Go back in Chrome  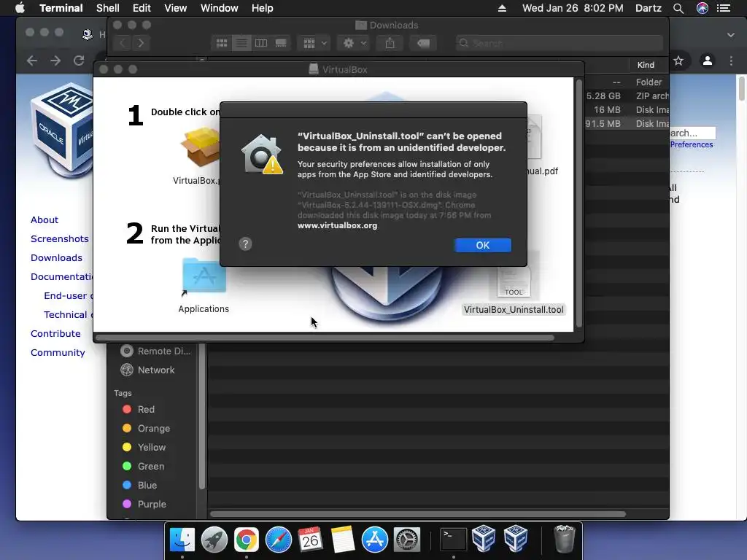click(32, 61)
